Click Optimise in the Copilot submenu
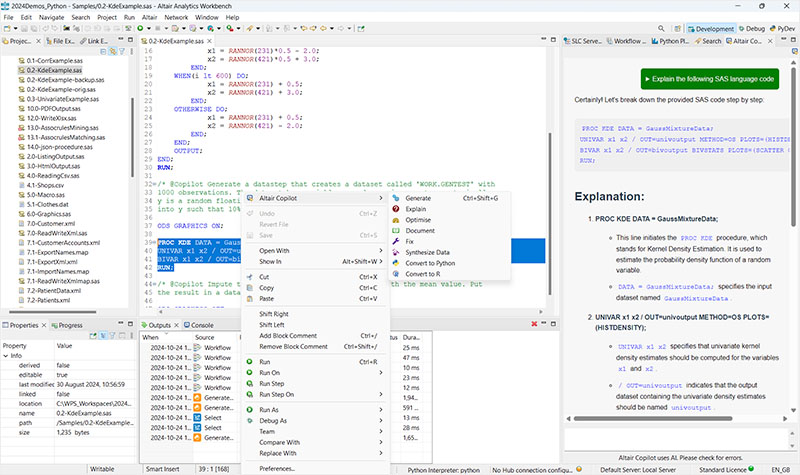Screen dimensions: 800x475 coord(421,220)
